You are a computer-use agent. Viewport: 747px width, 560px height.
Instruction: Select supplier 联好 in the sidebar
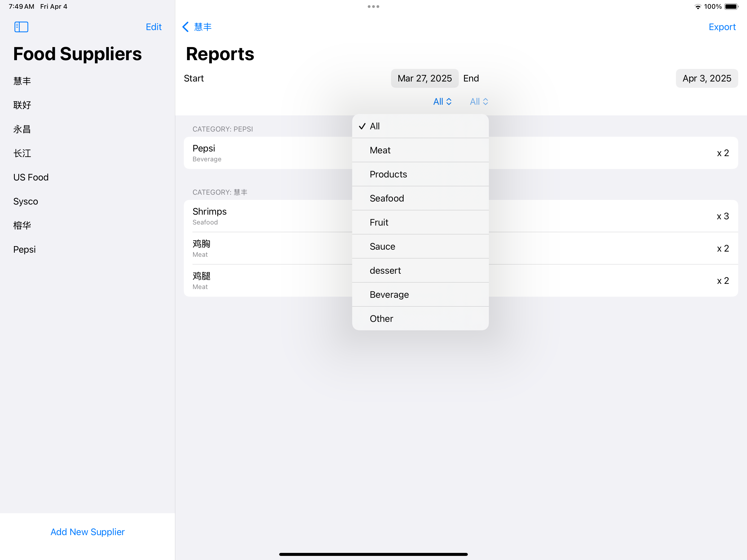(x=87, y=105)
